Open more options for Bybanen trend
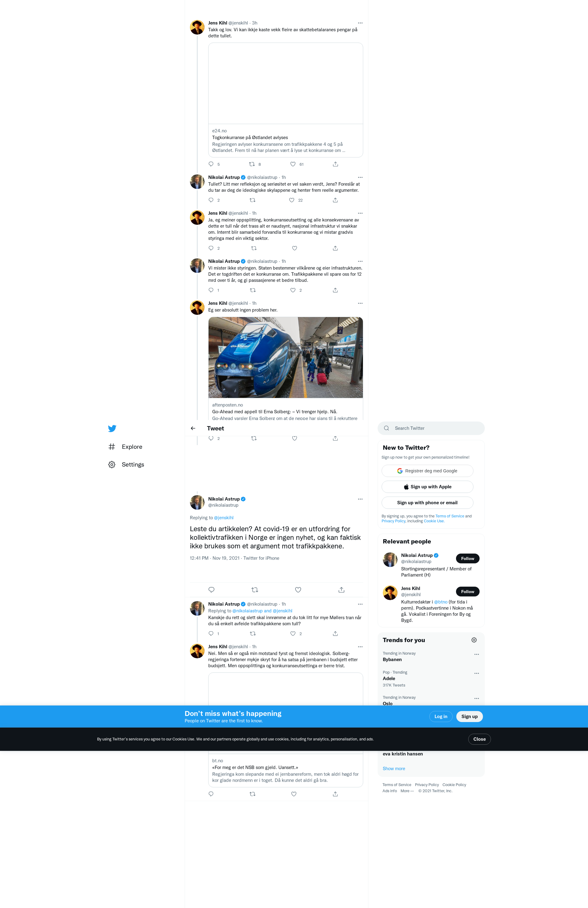 (x=476, y=654)
